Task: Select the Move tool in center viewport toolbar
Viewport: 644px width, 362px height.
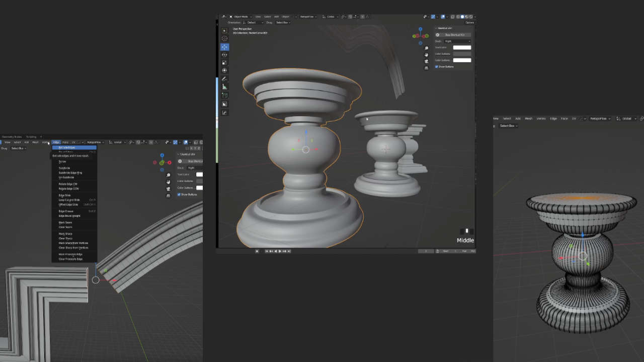Action: coord(224,47)
